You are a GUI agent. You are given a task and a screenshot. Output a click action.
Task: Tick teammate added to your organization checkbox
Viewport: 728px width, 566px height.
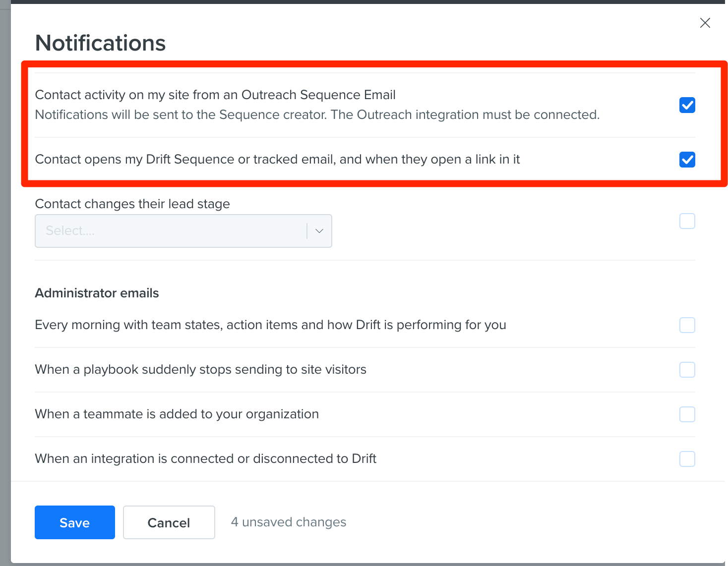(687, 414)
